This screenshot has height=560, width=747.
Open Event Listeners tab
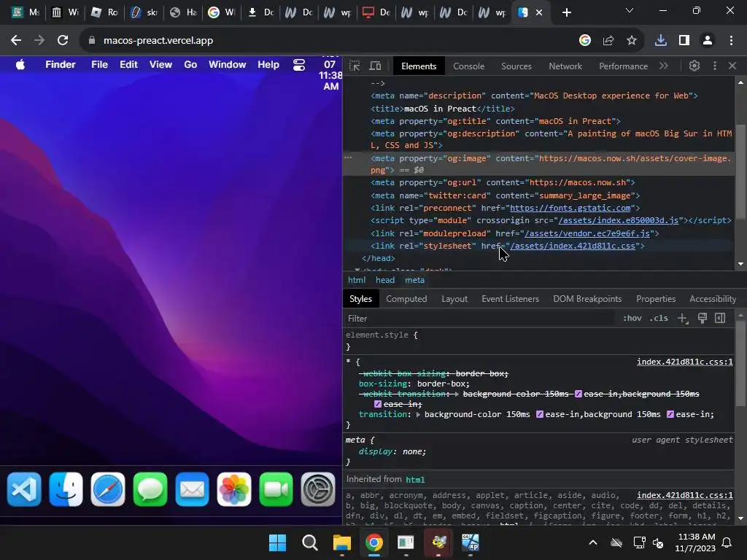coord(510,299)
